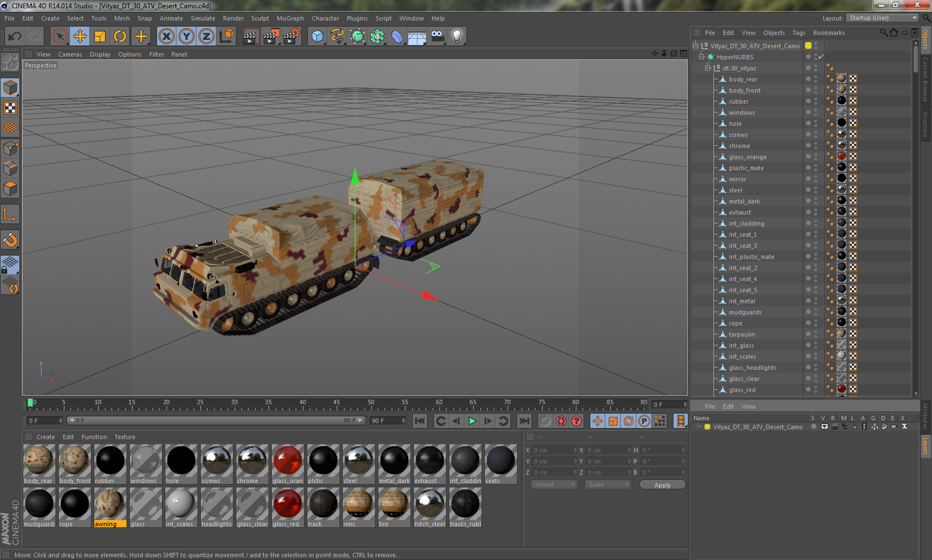Collapse Vityaz_DT_30_ATV_Desert_Camo root object
Screen dimensions: 932x560
pyautogui.click(x=696, y=46)
